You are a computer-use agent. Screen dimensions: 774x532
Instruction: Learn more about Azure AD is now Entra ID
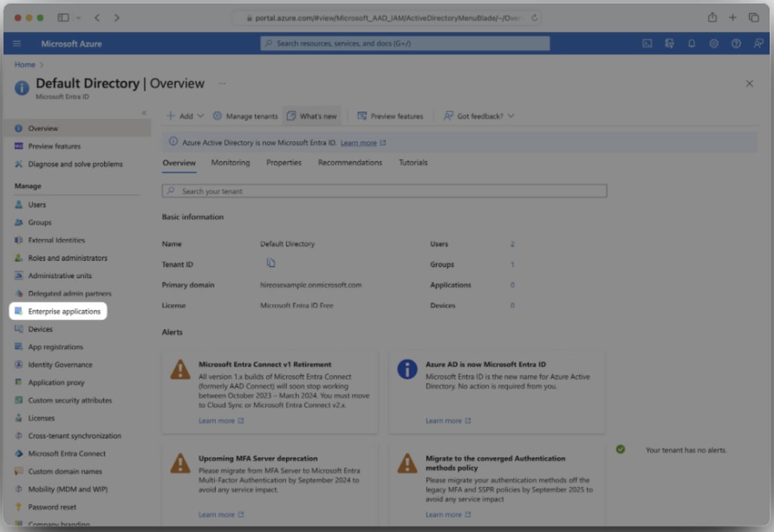coord(448,420)
